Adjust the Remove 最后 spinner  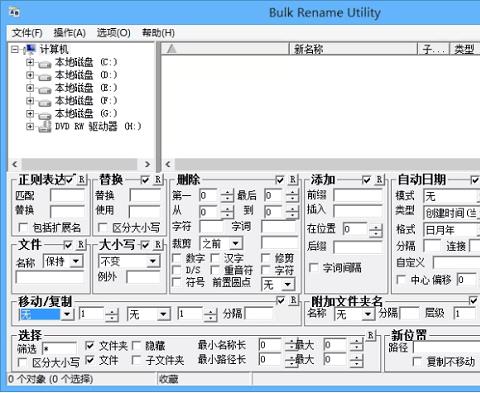click(292, 195)
